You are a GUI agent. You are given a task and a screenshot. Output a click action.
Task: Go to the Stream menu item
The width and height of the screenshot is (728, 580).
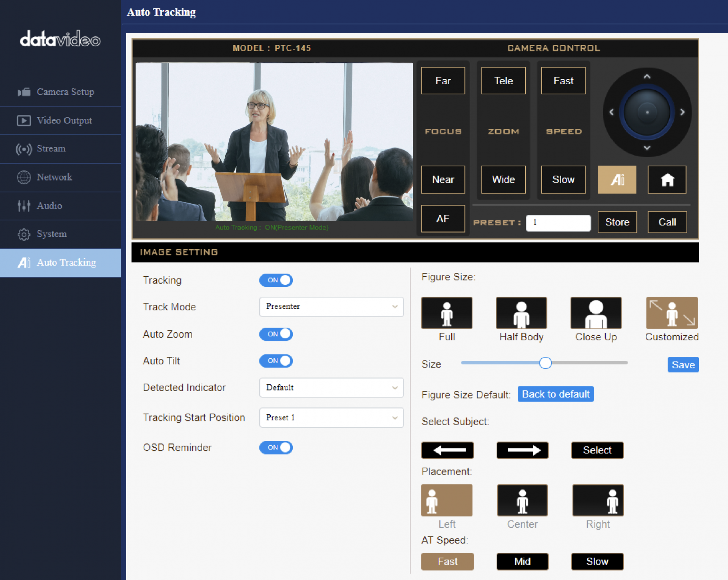[51, 149]
